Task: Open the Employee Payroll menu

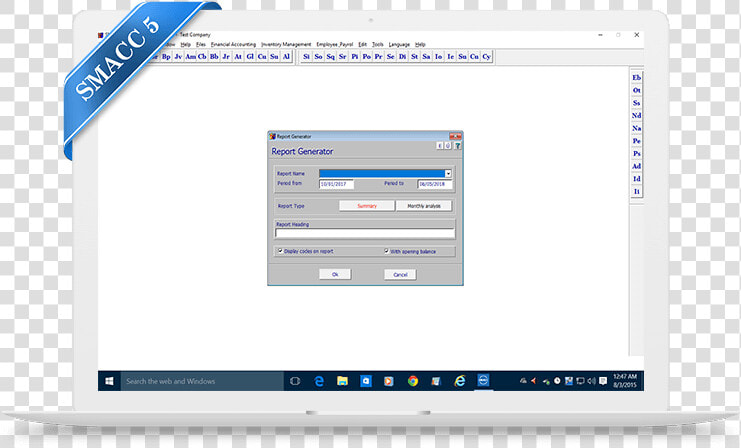Action: tap(335, 44)
